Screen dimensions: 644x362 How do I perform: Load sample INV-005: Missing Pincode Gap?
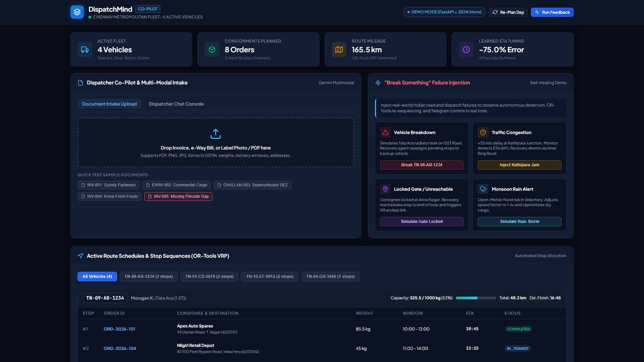(178, 196)
